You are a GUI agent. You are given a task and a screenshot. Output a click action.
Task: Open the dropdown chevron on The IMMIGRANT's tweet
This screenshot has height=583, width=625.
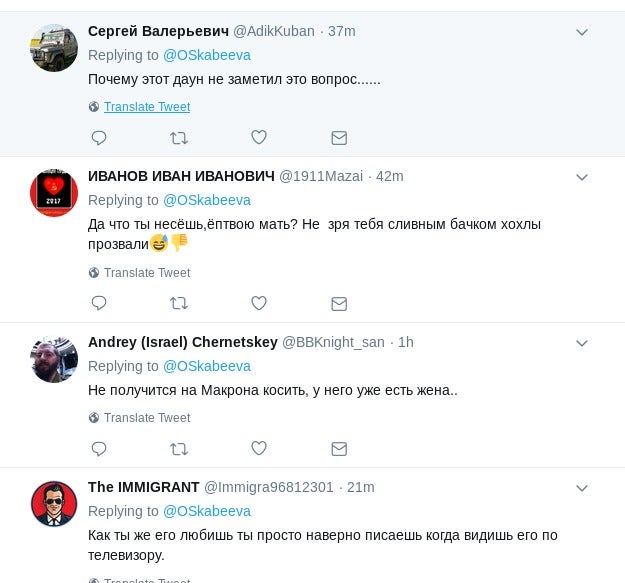(582, 488)
